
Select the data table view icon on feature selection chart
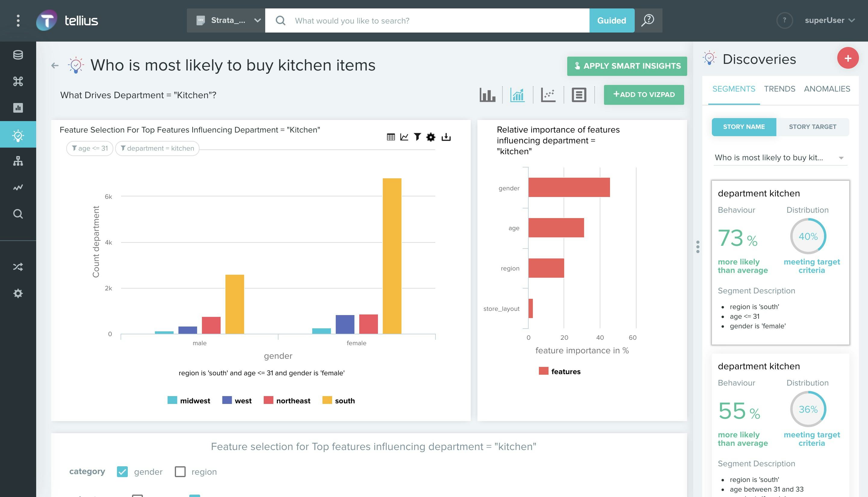click(x=391, y=137)
